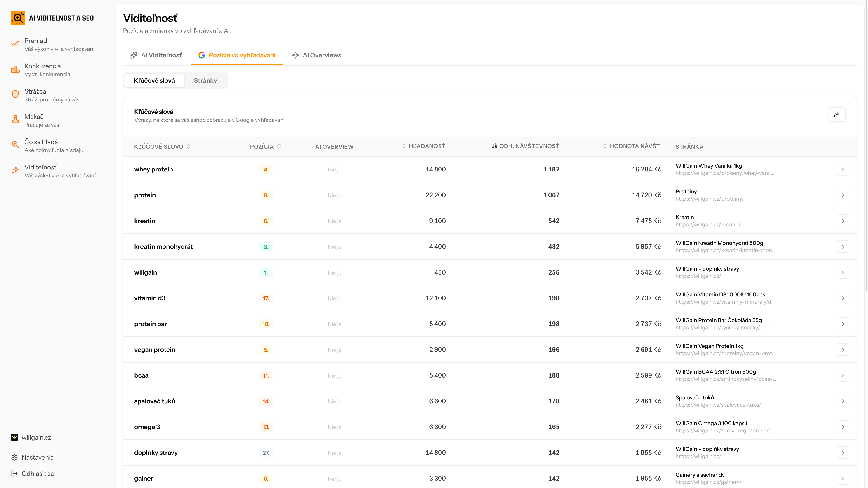Expand the vegan protein row chevron
The image size is (868, 488).
[843, 350]
